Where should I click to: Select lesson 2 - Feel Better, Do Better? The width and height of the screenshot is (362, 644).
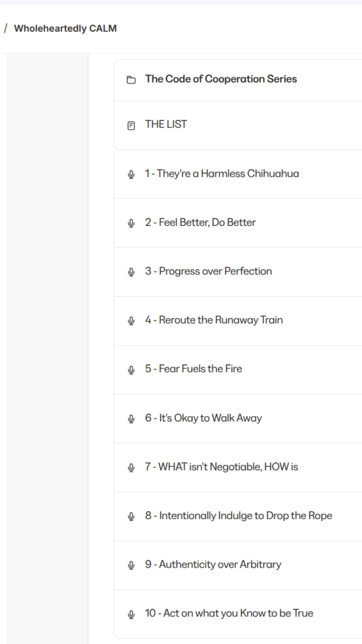(x=200, y=222)
